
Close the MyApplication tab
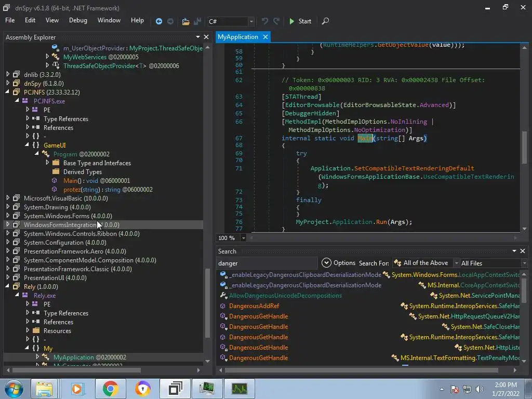(265, 37)
